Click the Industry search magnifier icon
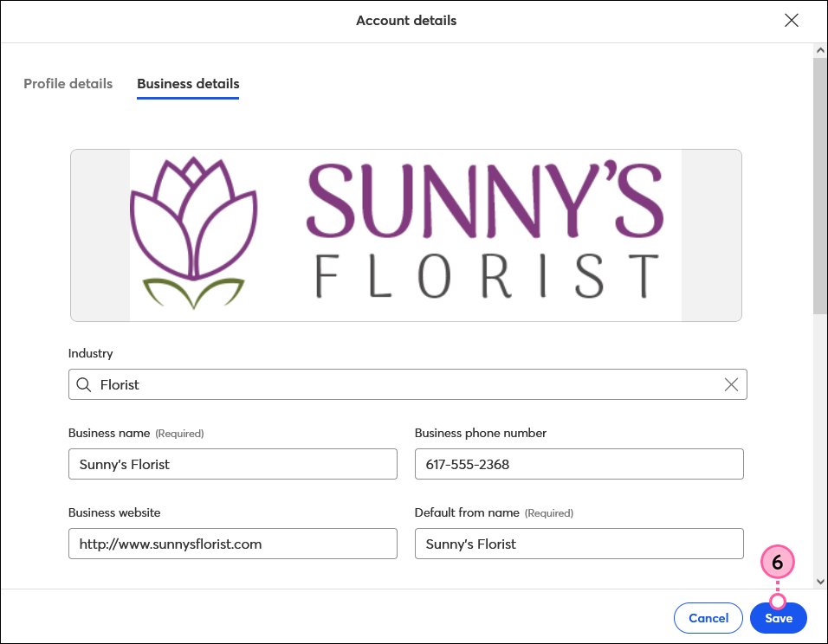The image size is (828, 644). [84, 384]
